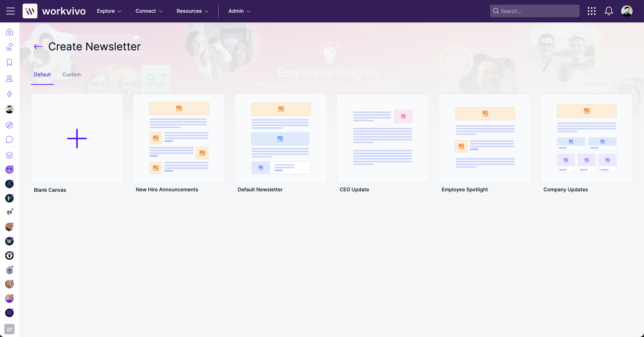Open the apps grid icon in the header
The height and width of the screenshot is (337, 644).
click(x=591, y=11)
